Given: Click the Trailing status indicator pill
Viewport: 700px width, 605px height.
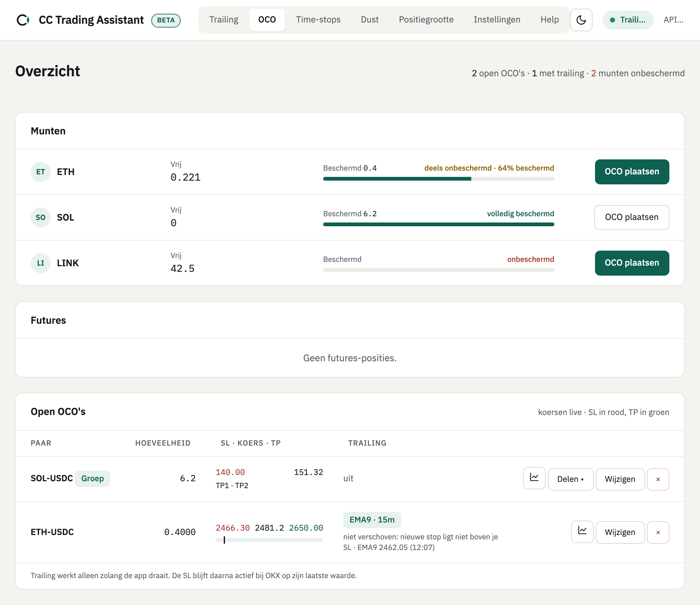Looking at the screenshot, I should click(x=628, y=20).
